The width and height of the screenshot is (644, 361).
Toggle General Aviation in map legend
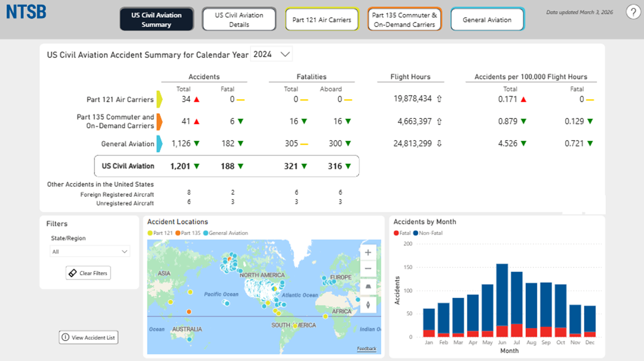click(x=226, y=233)
